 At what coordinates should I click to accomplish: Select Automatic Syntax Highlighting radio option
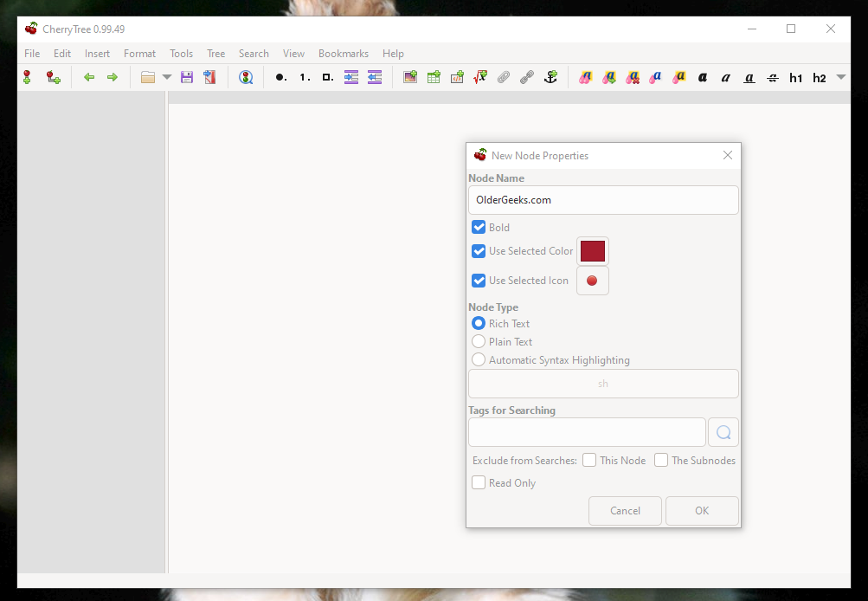coord(479,360)
